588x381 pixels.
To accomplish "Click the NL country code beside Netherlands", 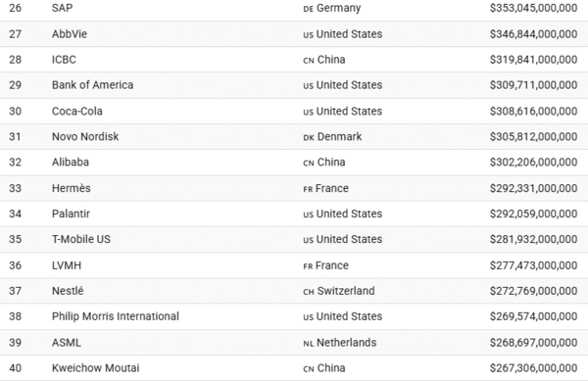I will tap(309, 344).
